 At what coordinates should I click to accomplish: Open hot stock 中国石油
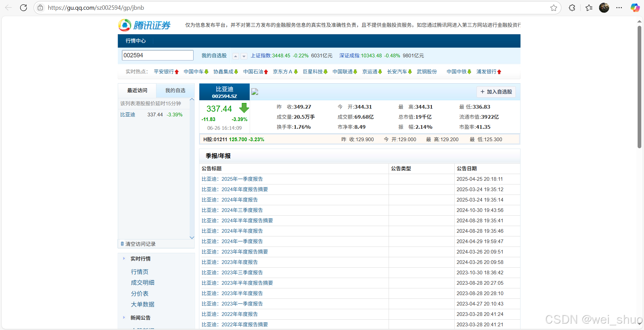pos(253,72)
